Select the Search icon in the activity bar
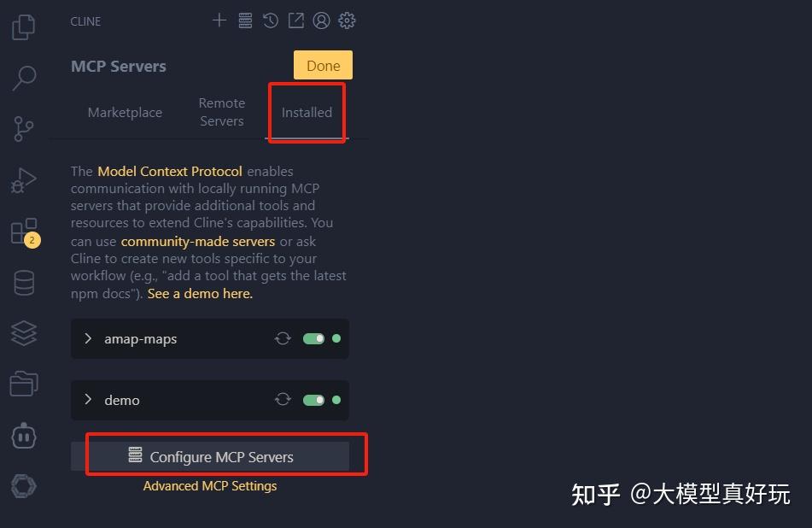The height and width of the screenshot is (528, 812). click(23, 77)
